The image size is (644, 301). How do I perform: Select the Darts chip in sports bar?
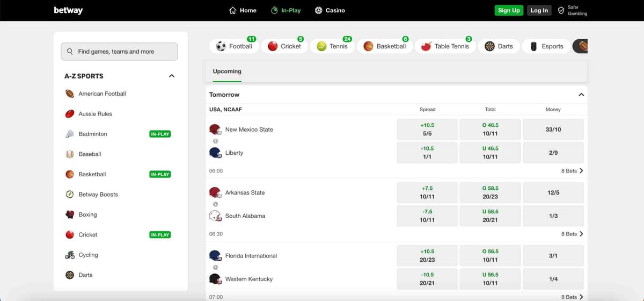pyautogui.click(x=499, y=46)
